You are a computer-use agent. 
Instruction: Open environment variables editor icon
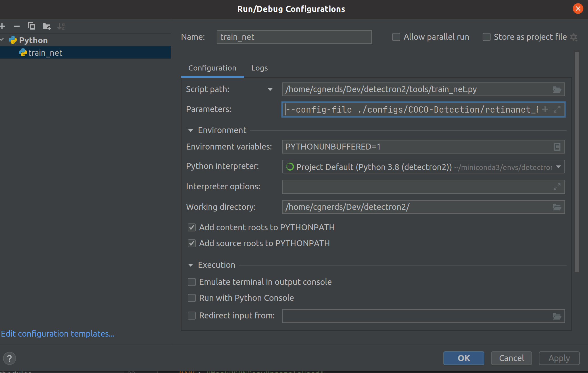coord(557,147)
